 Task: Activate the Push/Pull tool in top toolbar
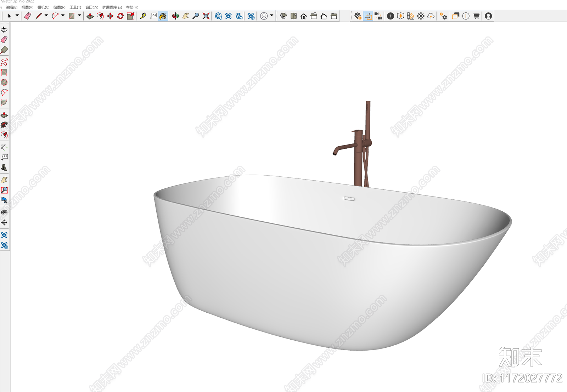(90, 16)
